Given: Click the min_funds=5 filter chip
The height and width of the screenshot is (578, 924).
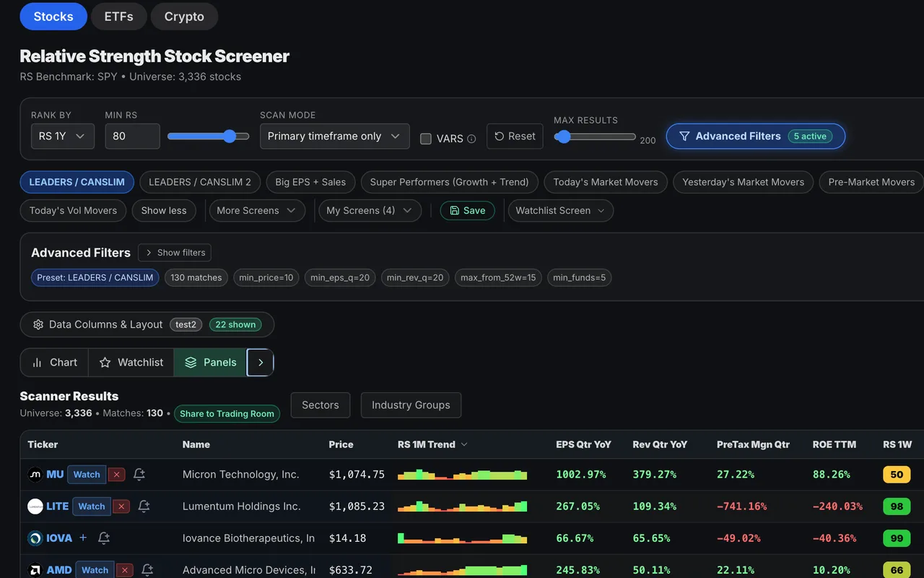Looking at the screenshot, I should (580, 277).
